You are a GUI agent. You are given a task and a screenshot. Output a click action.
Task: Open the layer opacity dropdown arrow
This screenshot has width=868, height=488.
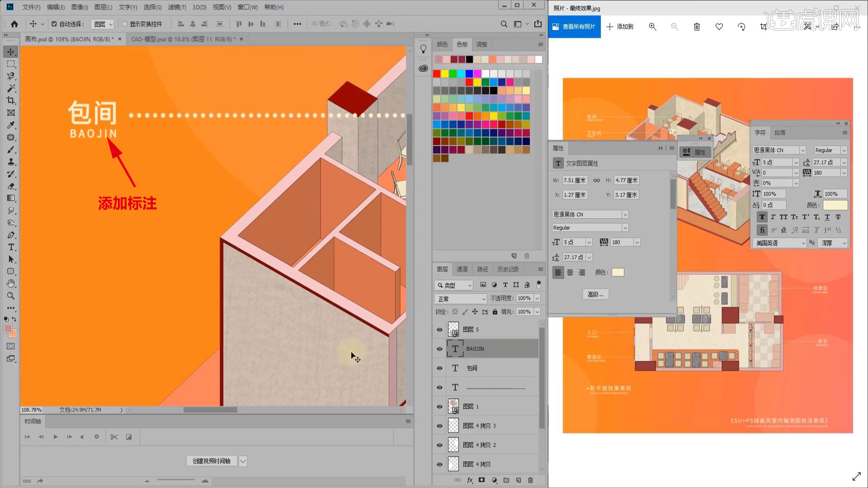537,298
